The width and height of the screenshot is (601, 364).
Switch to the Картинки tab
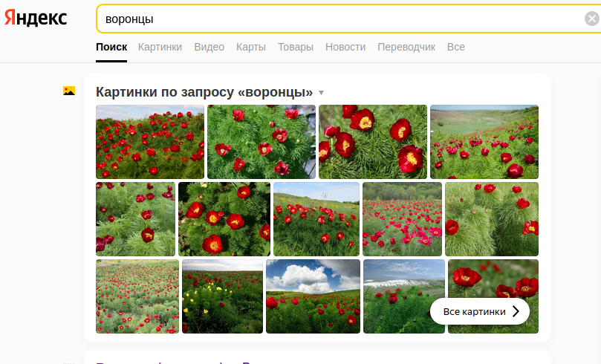[160, 47]
